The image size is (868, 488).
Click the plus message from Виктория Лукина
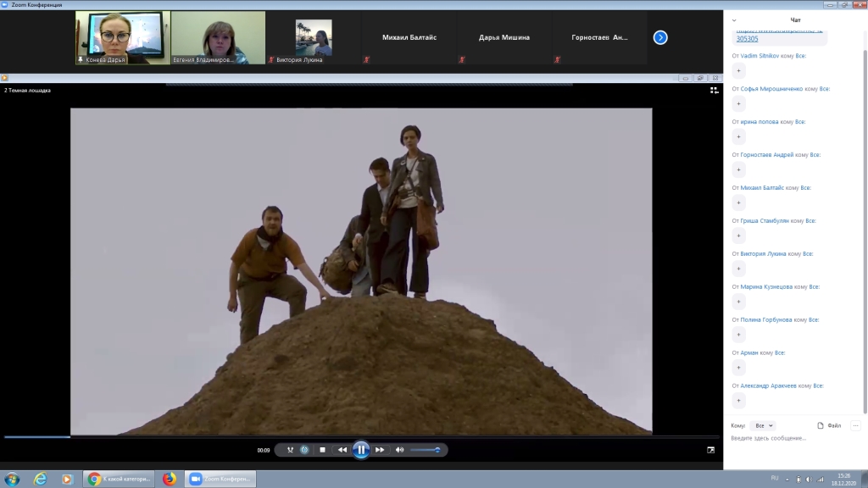738,269
